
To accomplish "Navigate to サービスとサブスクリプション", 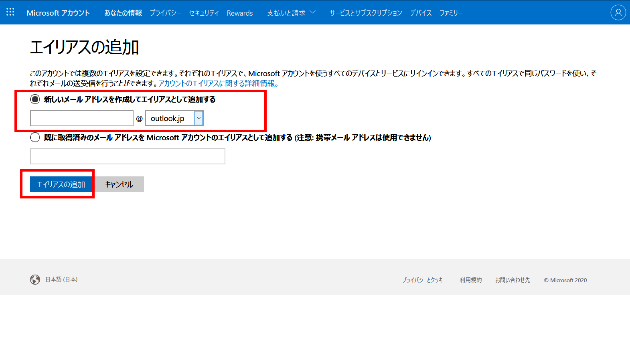I will pos(366,13).
